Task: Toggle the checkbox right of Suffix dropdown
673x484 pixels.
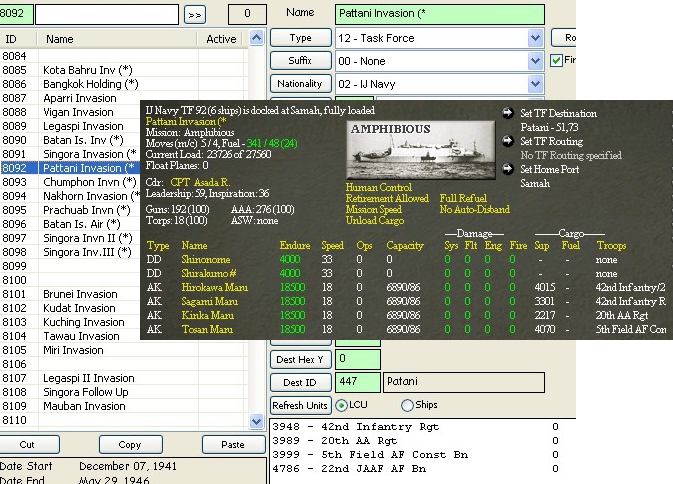Action: 557,61
